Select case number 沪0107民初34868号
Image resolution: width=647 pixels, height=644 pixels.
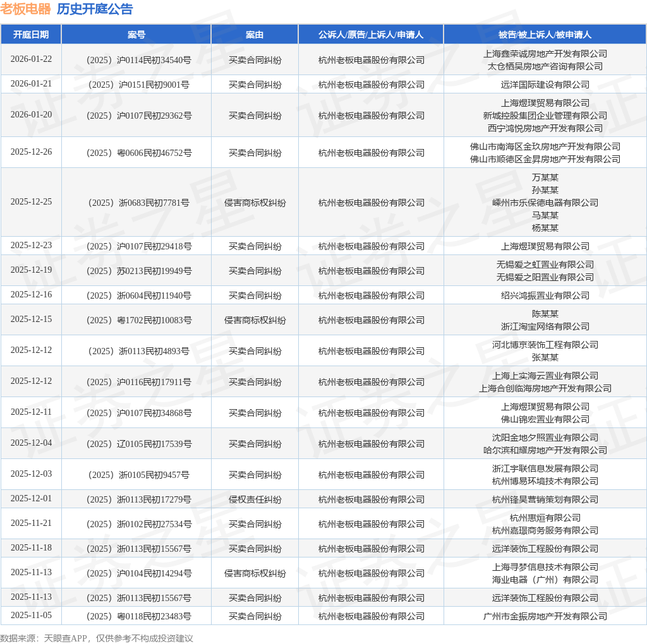[138, 413]
